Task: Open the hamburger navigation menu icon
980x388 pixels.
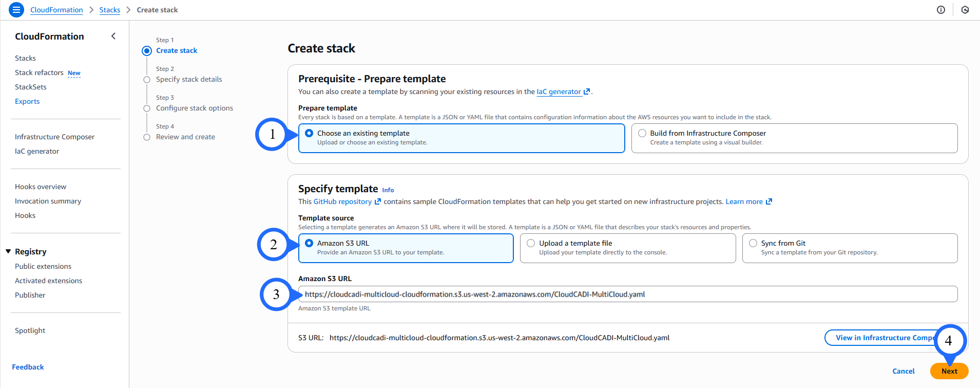Action: point(16,10)
